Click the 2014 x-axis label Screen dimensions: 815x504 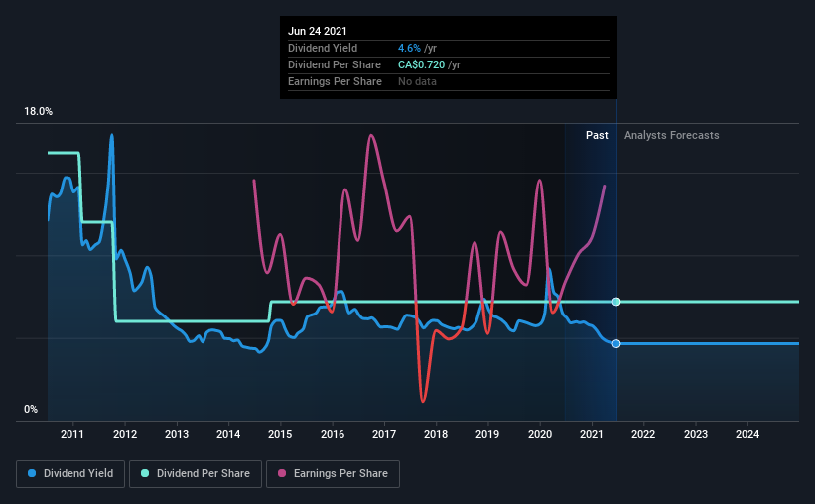pyautogui.click(x=228, y=434)
